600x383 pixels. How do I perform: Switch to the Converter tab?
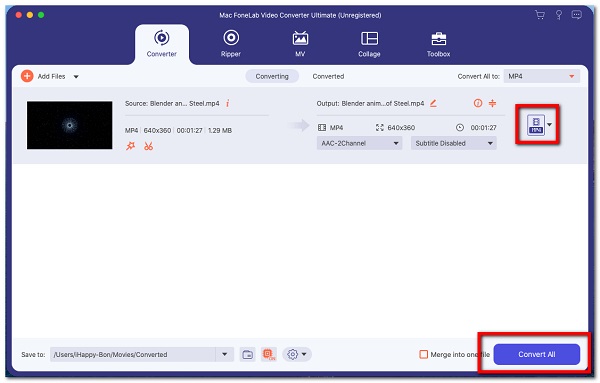point(161,44)
